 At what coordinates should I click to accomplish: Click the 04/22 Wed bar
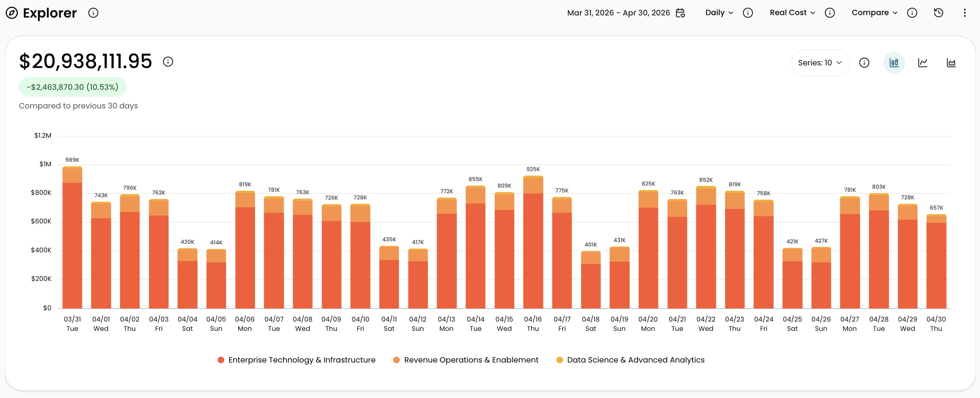coord(706,247)
